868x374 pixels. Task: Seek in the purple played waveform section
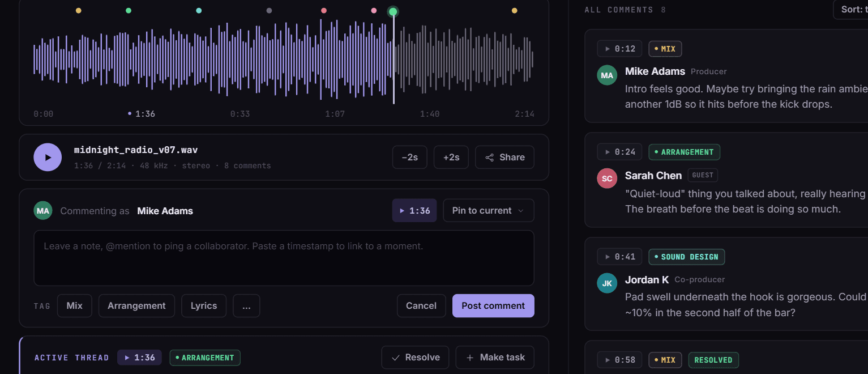pos(213,59)
